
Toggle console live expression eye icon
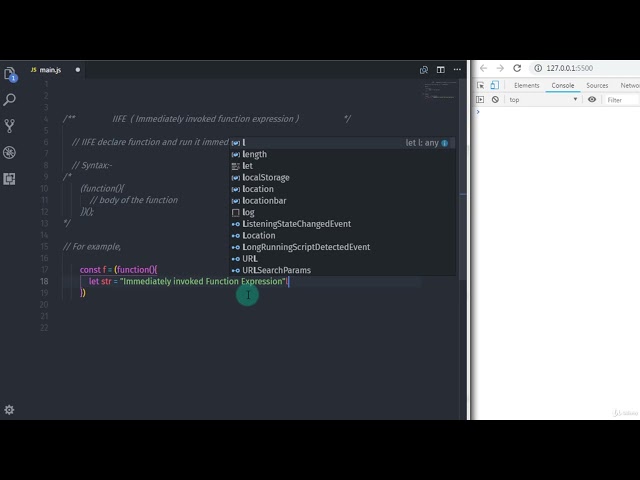pos(592,99)
